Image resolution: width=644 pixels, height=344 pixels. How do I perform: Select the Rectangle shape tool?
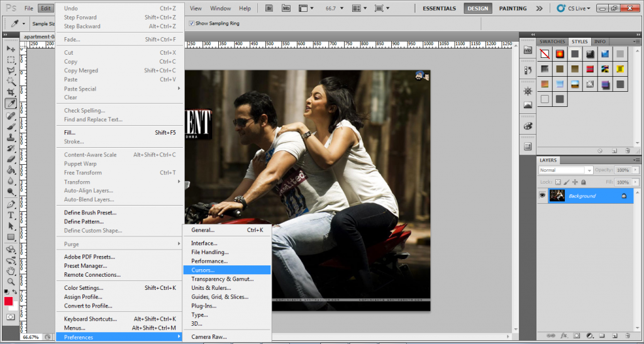click(x=11, y=237)
